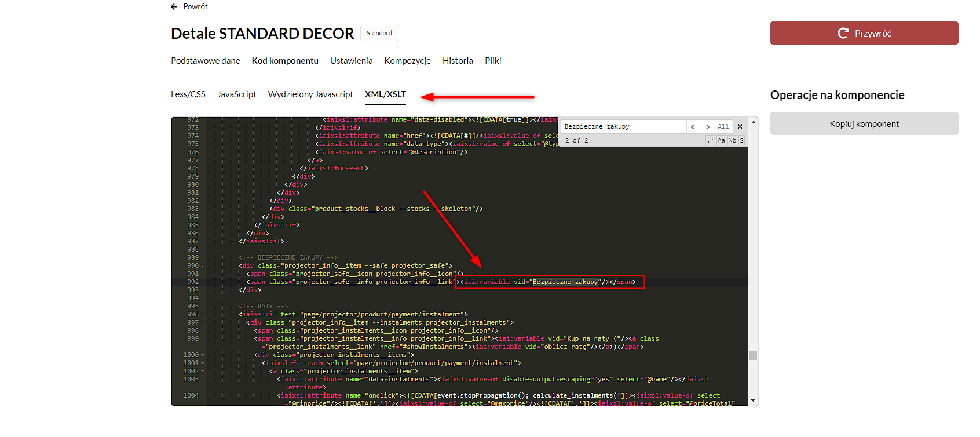
Task: Click line number 989 in gutter
Action: click(193, 258)
